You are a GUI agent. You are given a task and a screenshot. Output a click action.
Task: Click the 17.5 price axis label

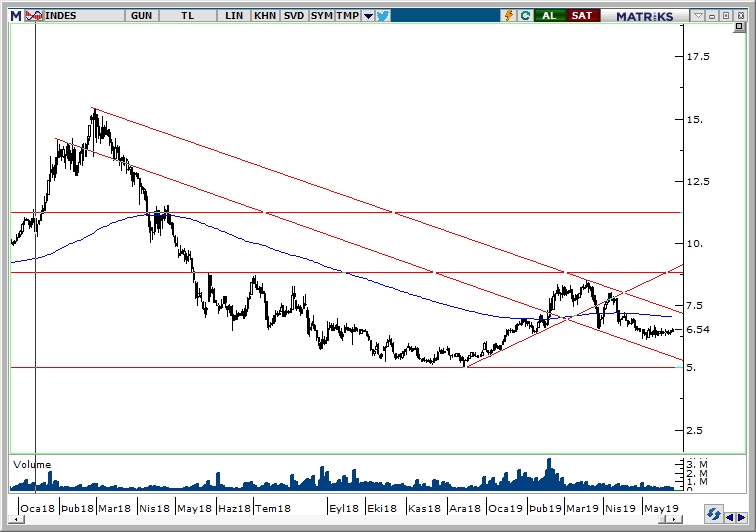(x=698, y=57)
